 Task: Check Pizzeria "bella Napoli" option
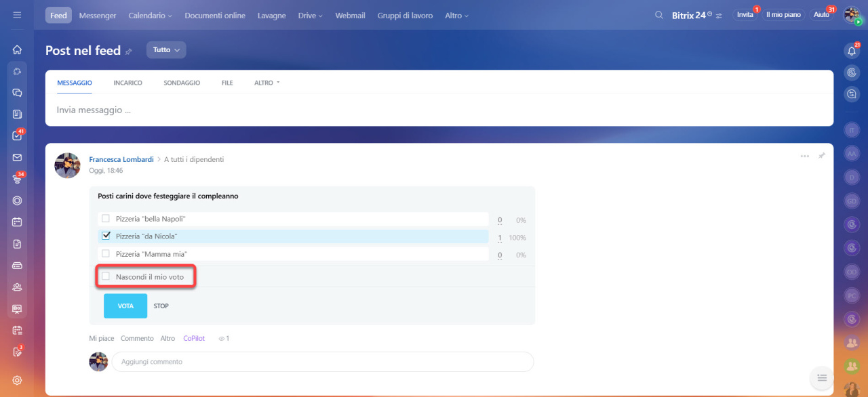click(105, 219)
